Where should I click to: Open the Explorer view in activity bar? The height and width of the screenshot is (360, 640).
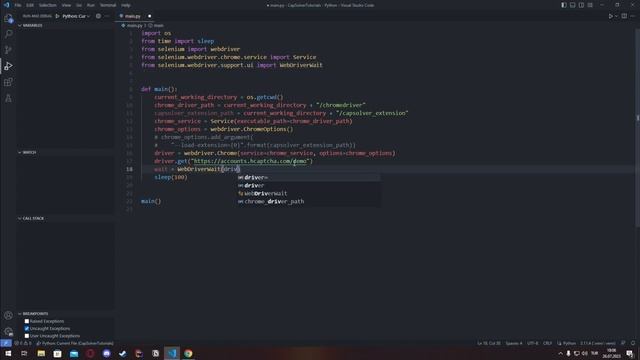coord(8,18)
